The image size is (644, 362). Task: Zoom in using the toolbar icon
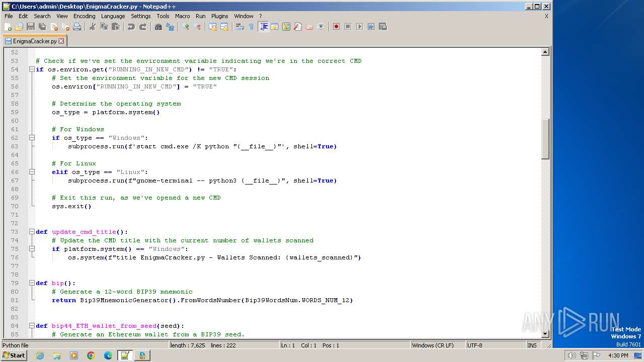click(x=186, y=27)
